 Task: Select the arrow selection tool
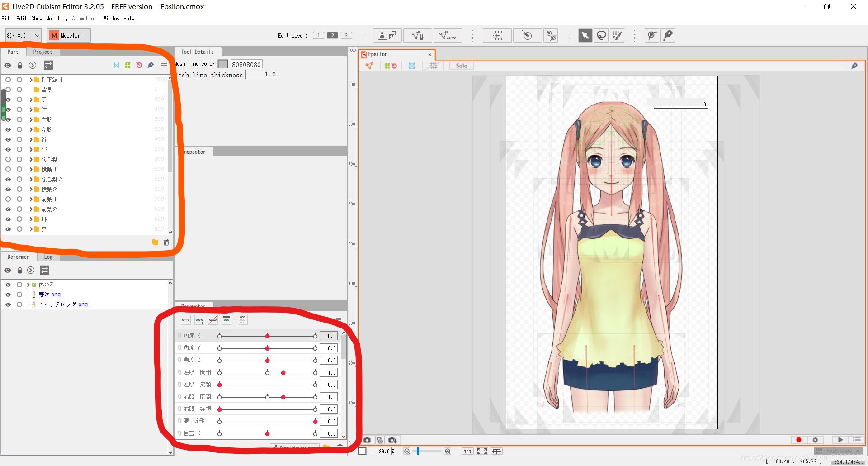[x=585, y=35]
